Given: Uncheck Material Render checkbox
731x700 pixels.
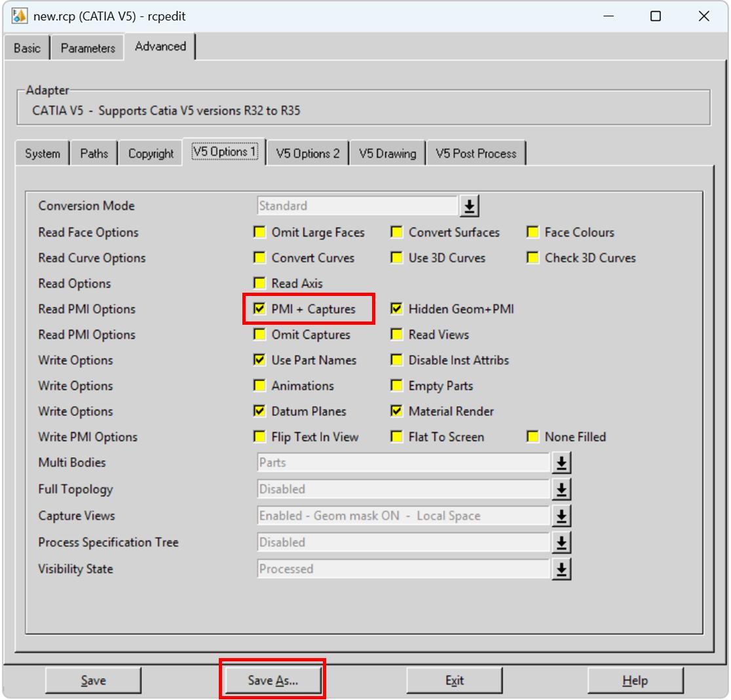Looking at the screenshot, I should [396, 411].
